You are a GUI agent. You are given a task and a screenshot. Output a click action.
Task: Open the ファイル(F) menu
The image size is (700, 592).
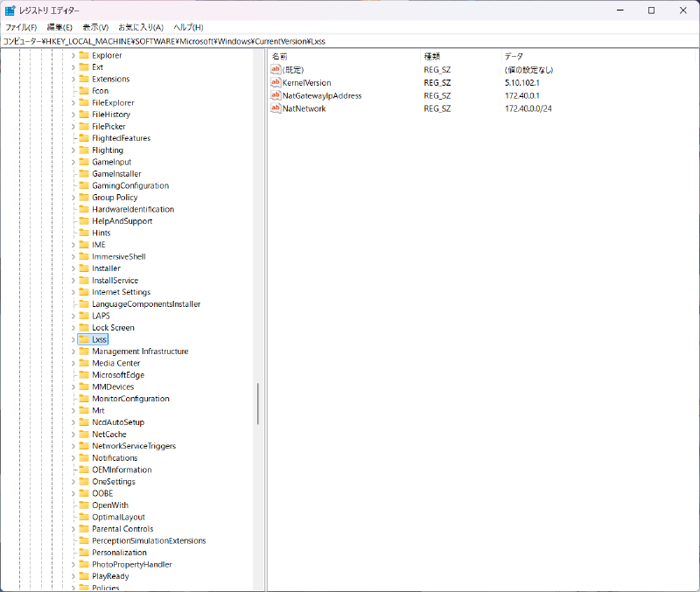[x=21, y=27]
